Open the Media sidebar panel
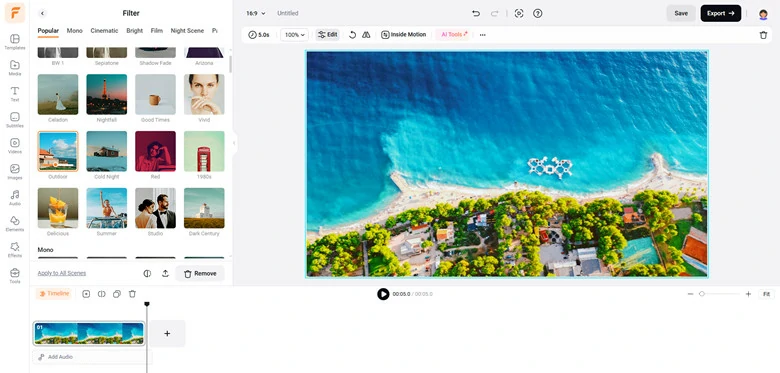 tap(15, 68)
